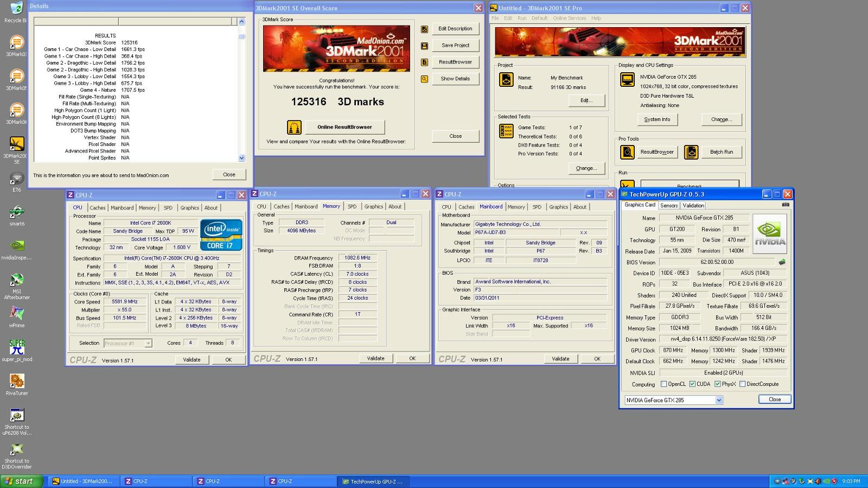This screenshot has width=868, height=488.
Task: Click the BIOS version save icon in GPU-Z
Action: pyautogui.click(x=782, y=262)
